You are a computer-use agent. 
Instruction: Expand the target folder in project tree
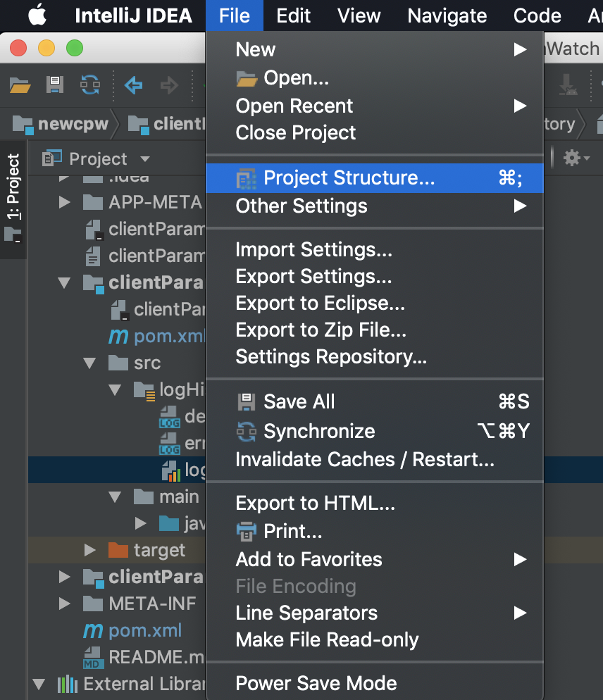coord(89,550)
